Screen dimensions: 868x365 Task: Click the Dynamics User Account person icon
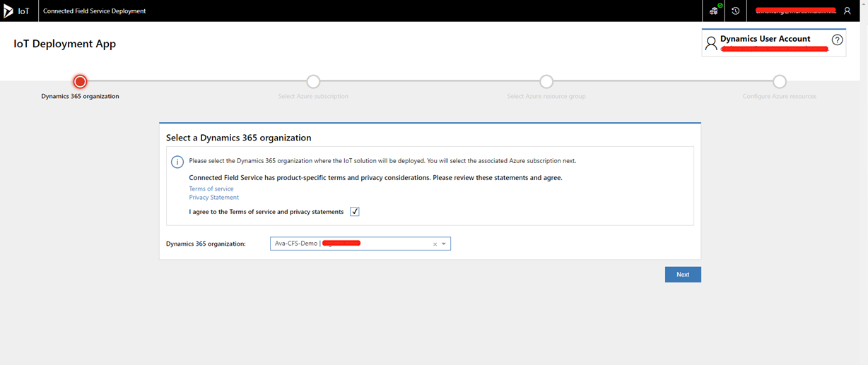(711, 44)
